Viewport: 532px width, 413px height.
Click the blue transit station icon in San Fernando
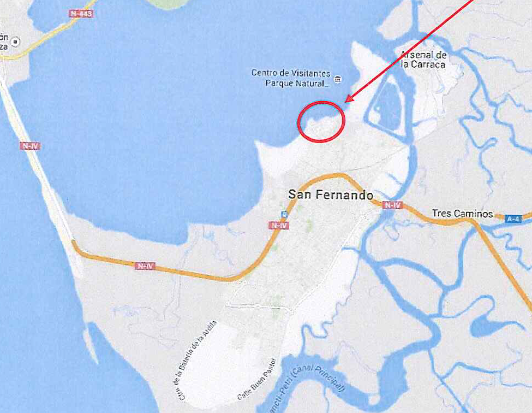pyautogui.click(x=284, y=214)
